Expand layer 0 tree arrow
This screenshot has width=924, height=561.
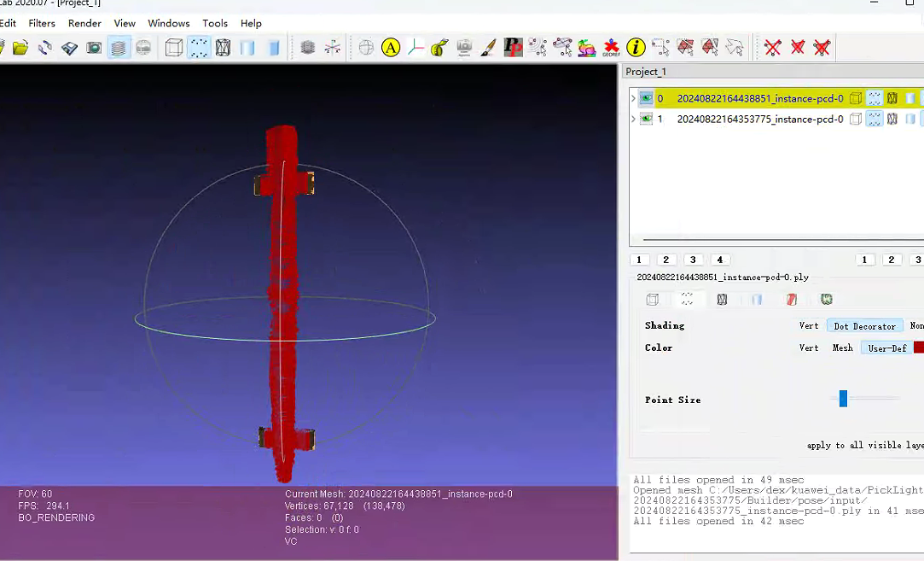click(x=633, y=98)
